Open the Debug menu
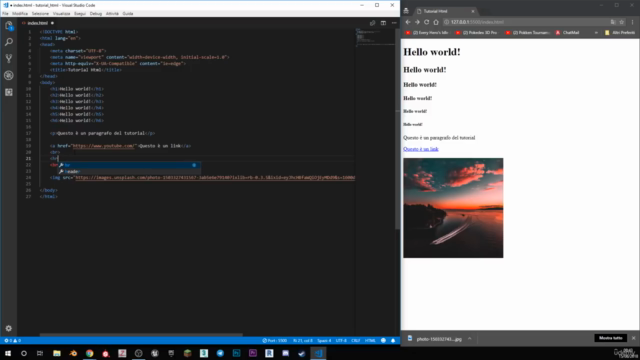This screenshot has height=360, width=640. 96,13
